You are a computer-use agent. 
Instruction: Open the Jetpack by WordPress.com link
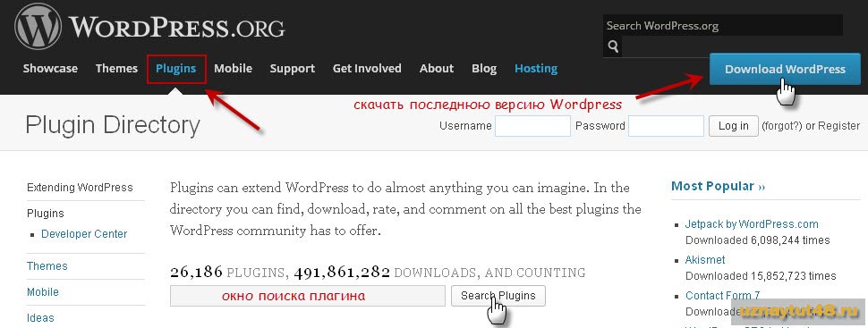coord(751,224)
